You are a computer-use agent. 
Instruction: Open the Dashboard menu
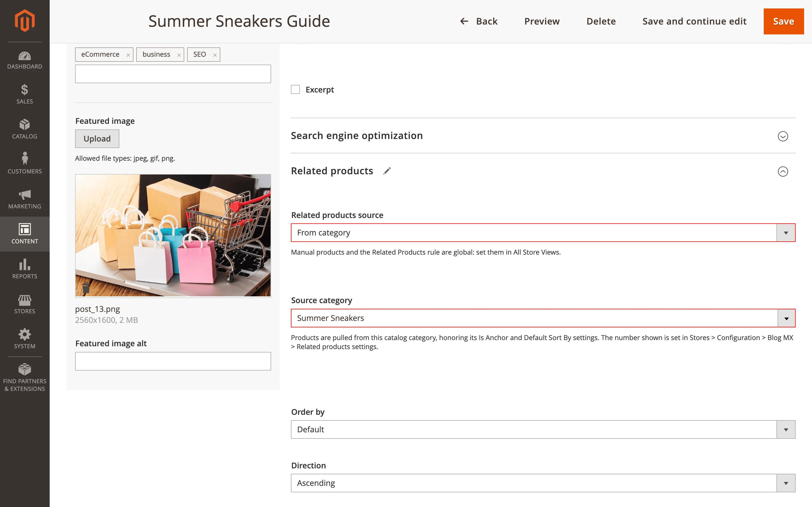pyautogui.click(x=25, y=60)
